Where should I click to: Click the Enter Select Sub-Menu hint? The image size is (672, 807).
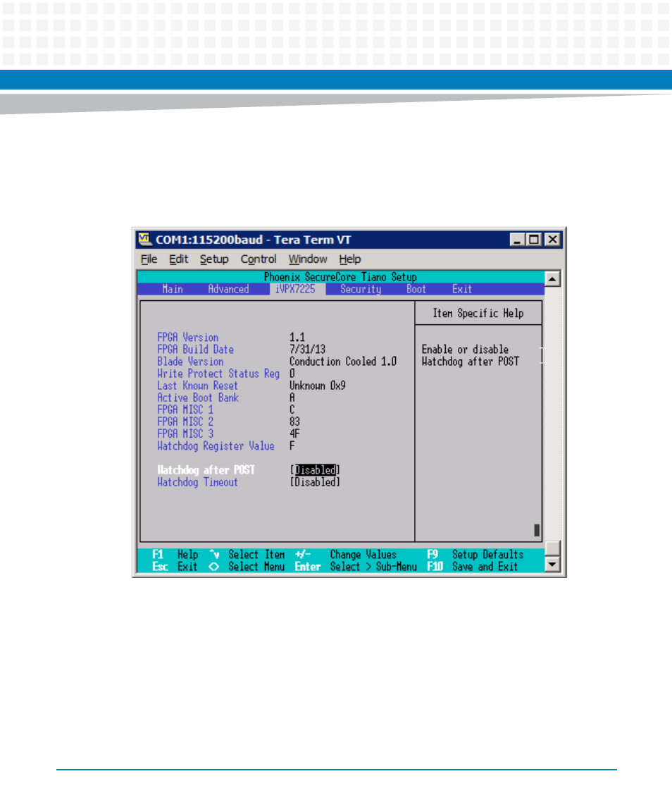coord(356,567)
